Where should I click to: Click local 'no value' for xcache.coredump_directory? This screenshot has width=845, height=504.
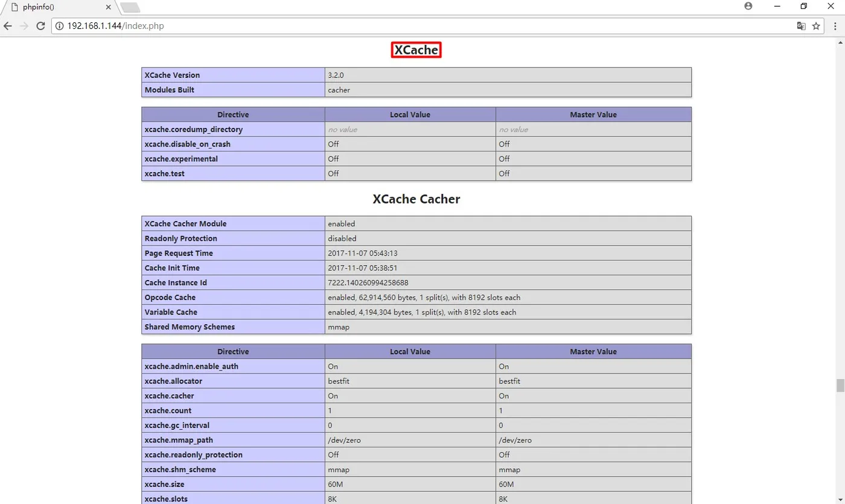point(342,129)
